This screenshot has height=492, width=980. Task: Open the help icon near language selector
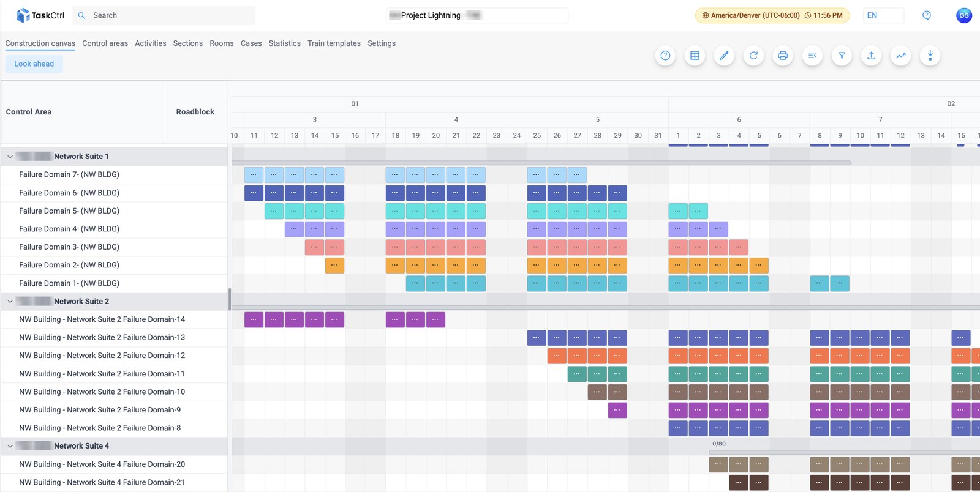pos(927,15)
